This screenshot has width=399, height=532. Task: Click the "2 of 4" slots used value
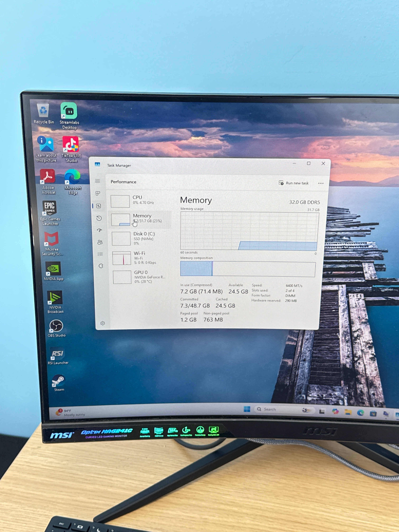290,291
